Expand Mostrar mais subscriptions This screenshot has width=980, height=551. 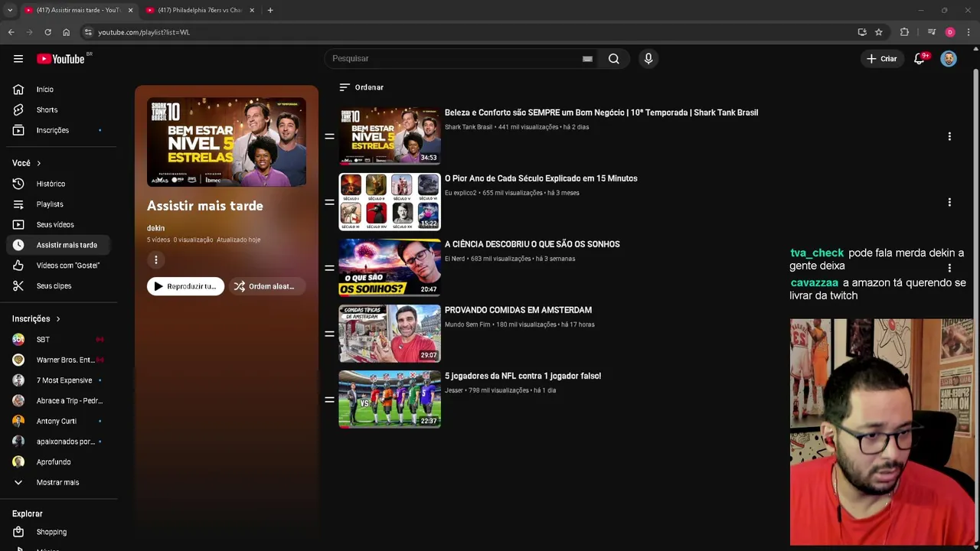click(59, 483)
